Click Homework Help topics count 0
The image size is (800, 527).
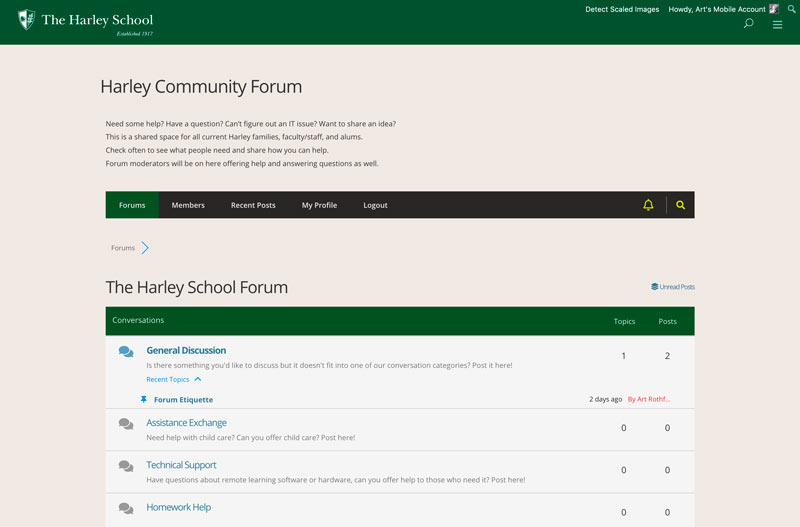coord(623,513)
